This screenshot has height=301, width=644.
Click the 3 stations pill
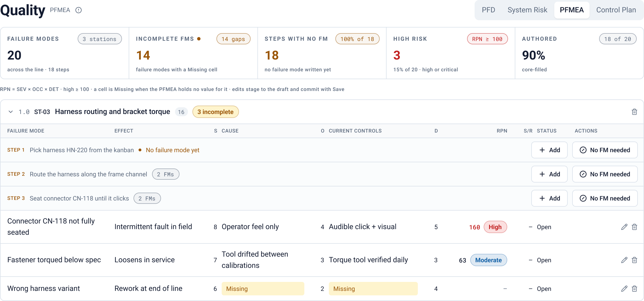(x=100, y=39)
